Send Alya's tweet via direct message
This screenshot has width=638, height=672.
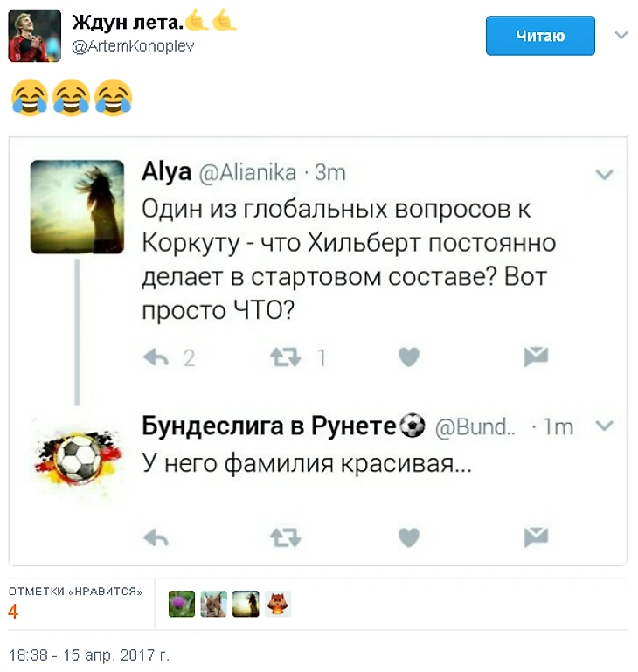pos(536,357)
